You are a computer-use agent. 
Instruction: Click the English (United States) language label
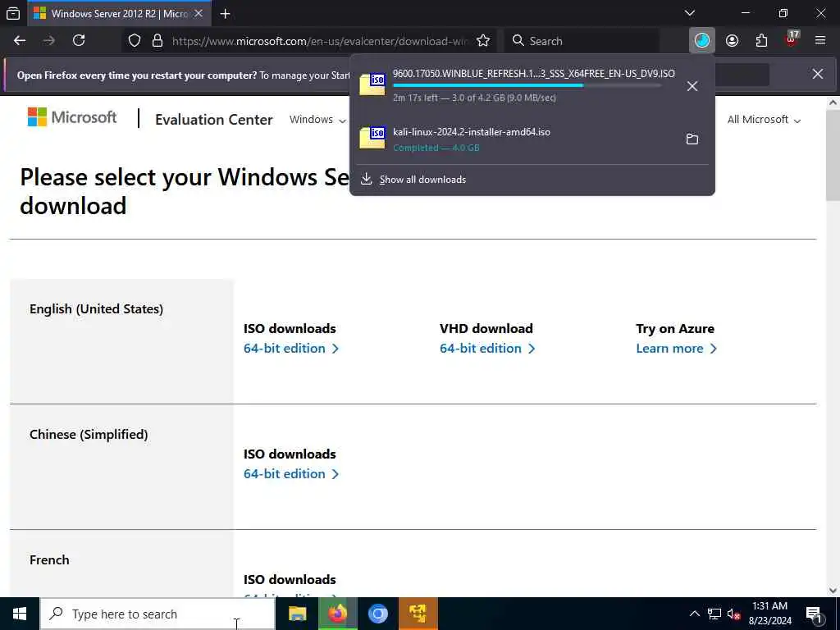coord(97,309)
